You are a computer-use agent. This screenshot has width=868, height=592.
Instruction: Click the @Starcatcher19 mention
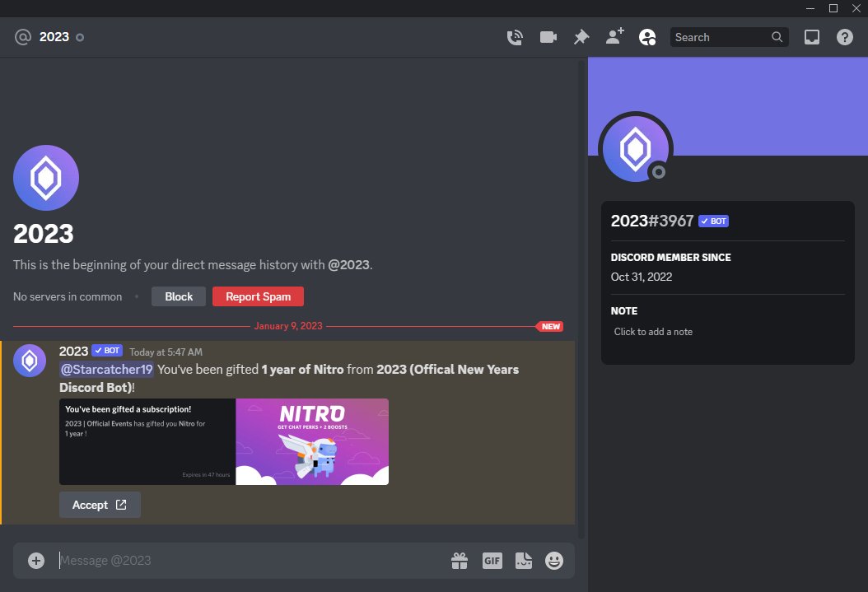click(x=106, y=369)
